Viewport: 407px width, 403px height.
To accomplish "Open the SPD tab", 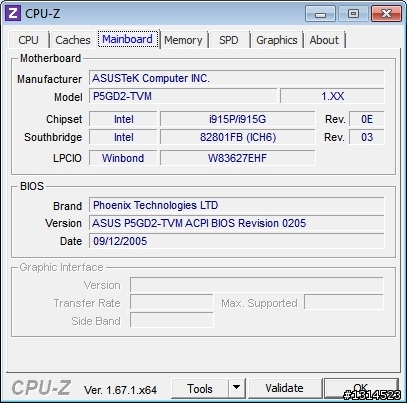I will [x=229, y=40].
